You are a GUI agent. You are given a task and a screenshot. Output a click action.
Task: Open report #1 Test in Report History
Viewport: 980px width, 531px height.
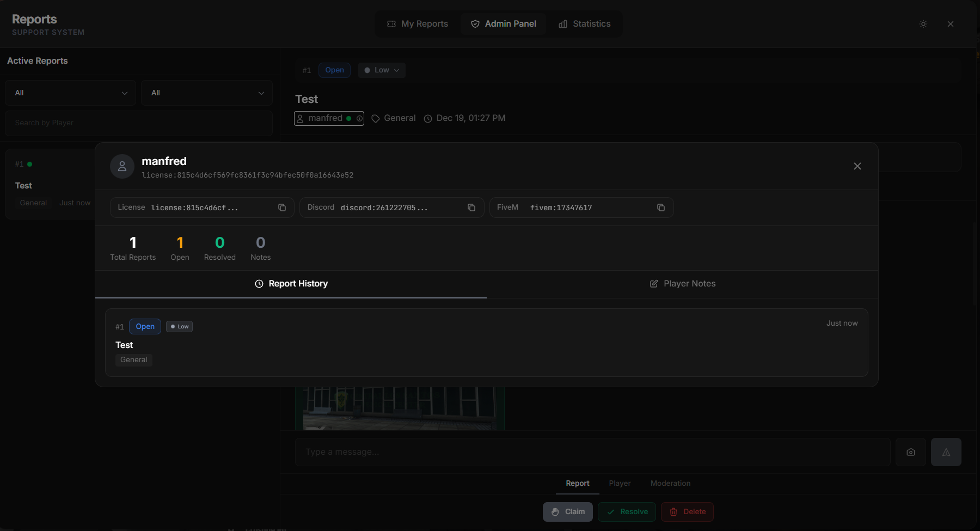pyautogui.click(x=487, y=343)
